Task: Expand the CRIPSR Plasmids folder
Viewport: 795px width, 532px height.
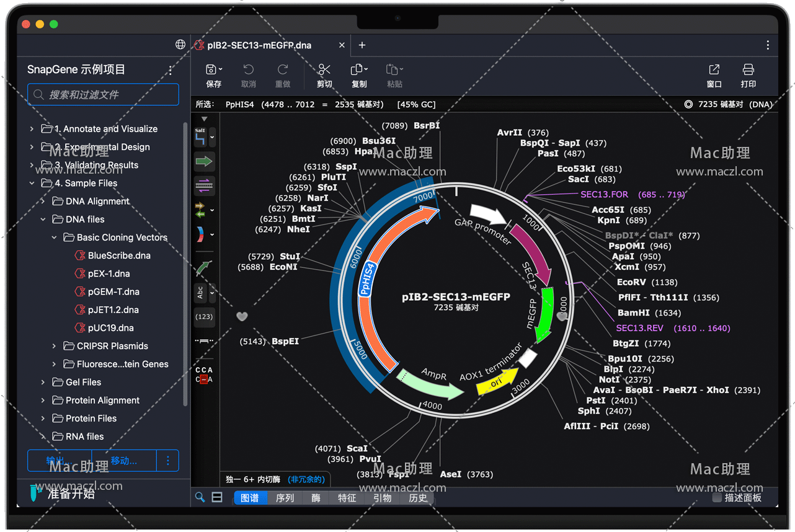Action: pyautogui.click(x=55, y=346)
